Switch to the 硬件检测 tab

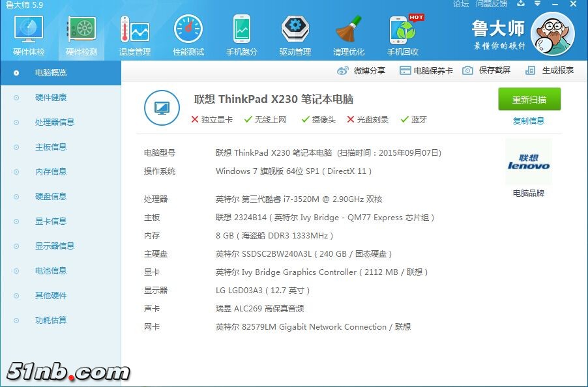point(80,33)
